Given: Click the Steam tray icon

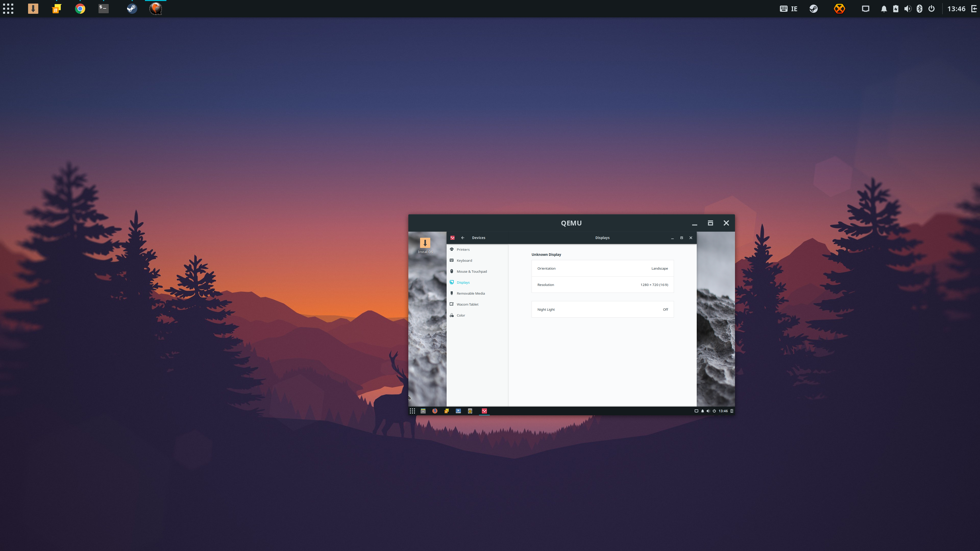Looking at the screenshot, I should tap(813, 9).
